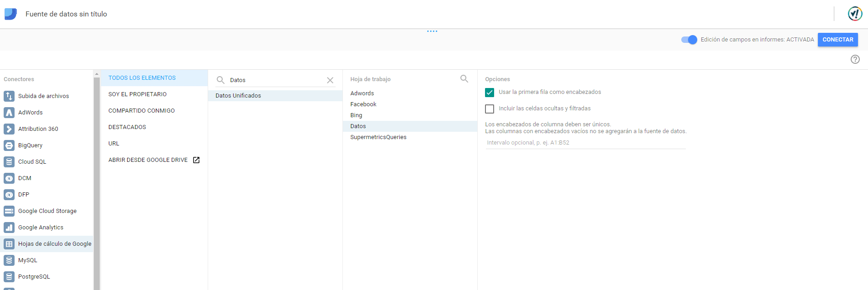868x290 pixels.
Task: Clear the Datos search text
Action: coord(330,80)
